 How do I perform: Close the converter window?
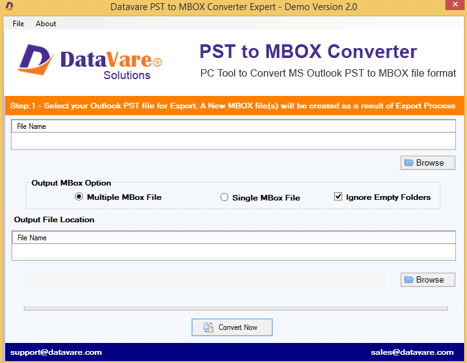[x=456, y=5]
